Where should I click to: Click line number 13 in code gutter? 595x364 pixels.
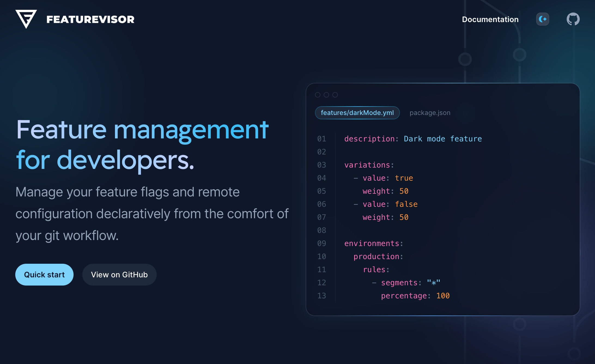pyautogui.click(x=321, y=296)
